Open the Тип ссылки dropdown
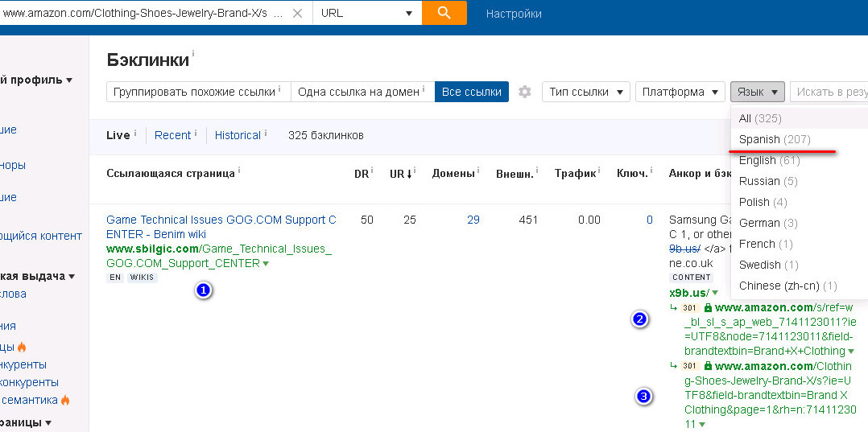This screenshot has width=868, height=432. tap(586, 92)
